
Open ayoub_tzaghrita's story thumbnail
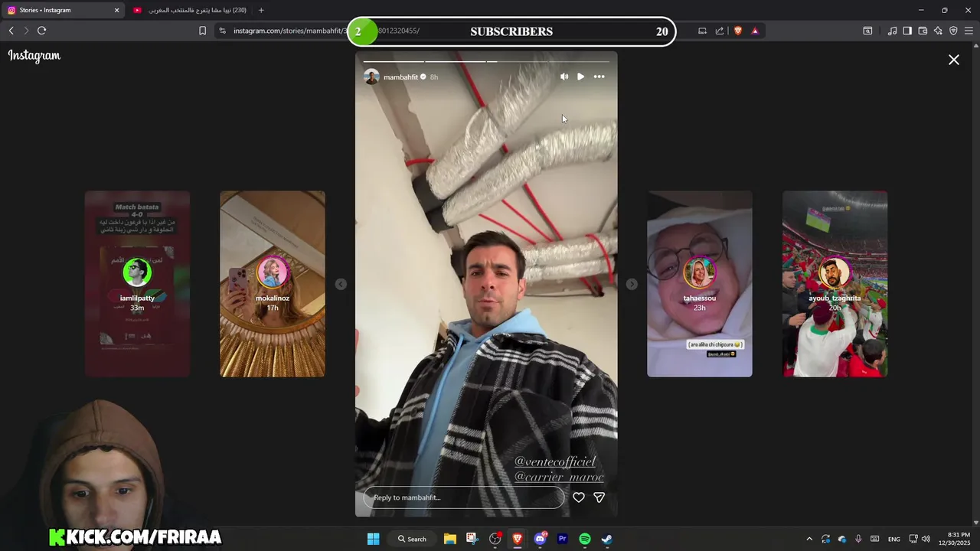tap(835, 284)
